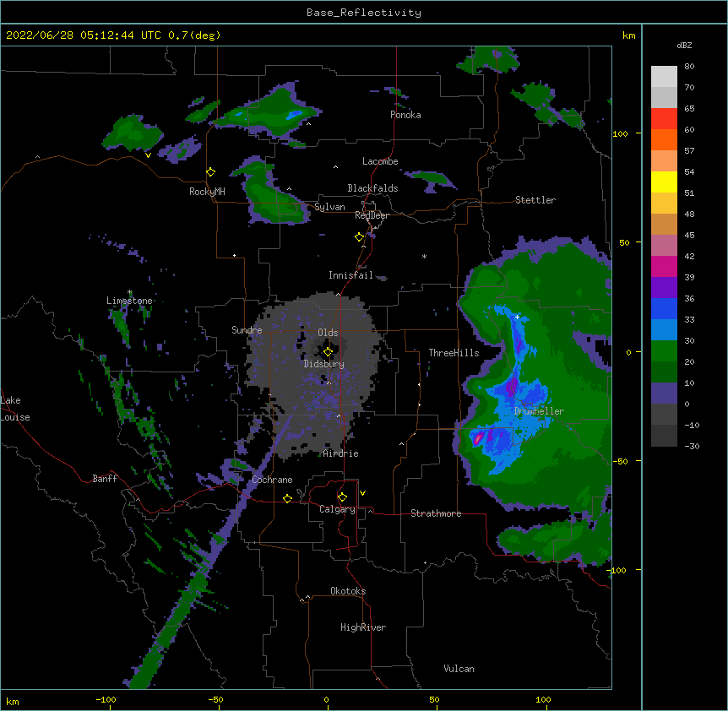
Task: Click the Strathmore label
Action: [x=436, y=513]
